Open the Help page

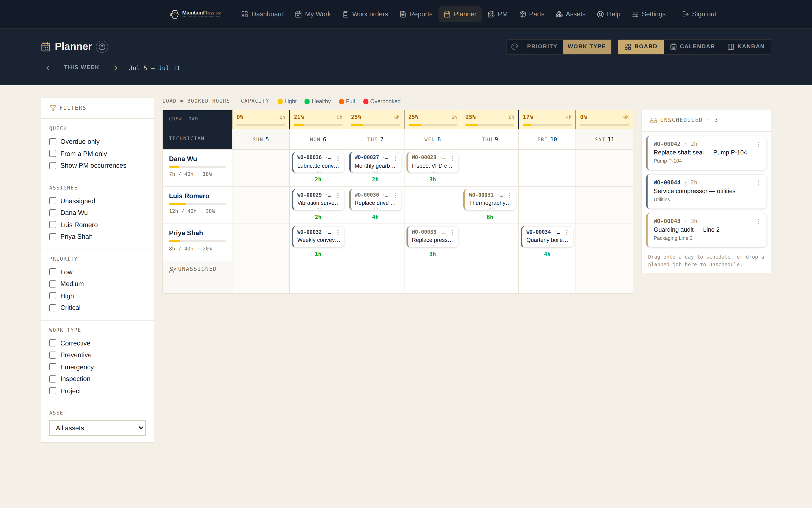[609, 14]
